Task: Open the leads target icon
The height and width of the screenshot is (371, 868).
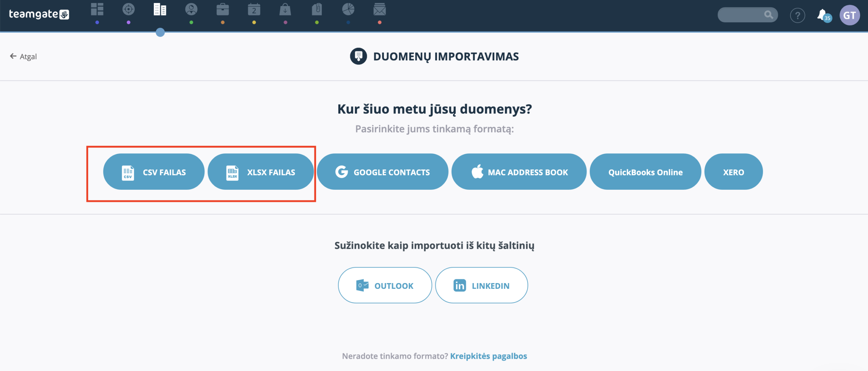Action: tap(129, 10)
